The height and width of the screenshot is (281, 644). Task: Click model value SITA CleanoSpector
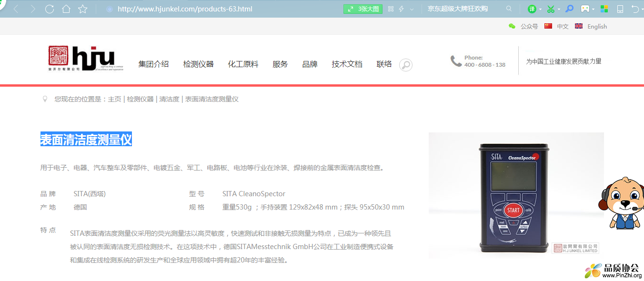point(254,194)
